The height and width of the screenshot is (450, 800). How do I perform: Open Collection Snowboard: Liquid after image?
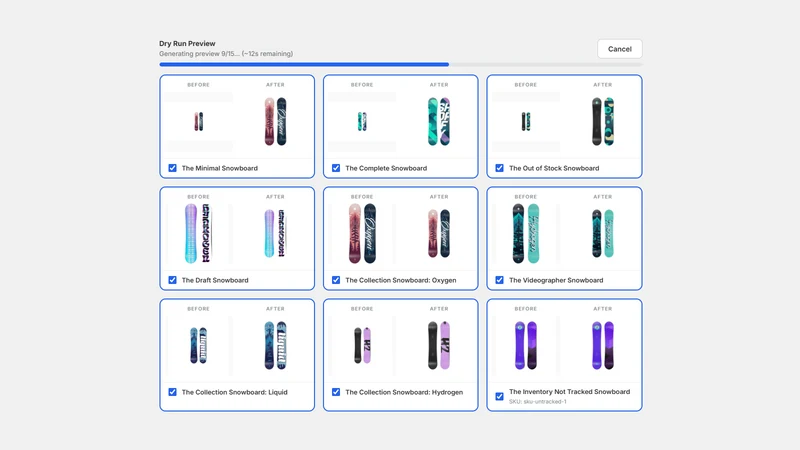click(x=276, y=346)
